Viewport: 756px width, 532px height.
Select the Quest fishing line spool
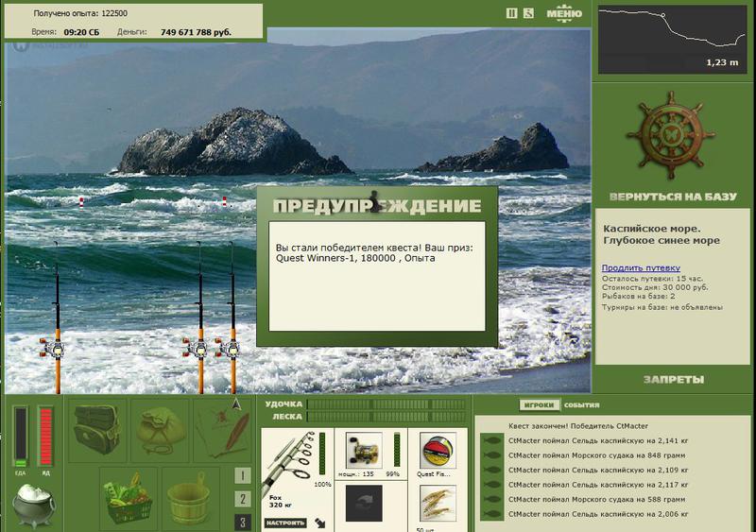438,451
